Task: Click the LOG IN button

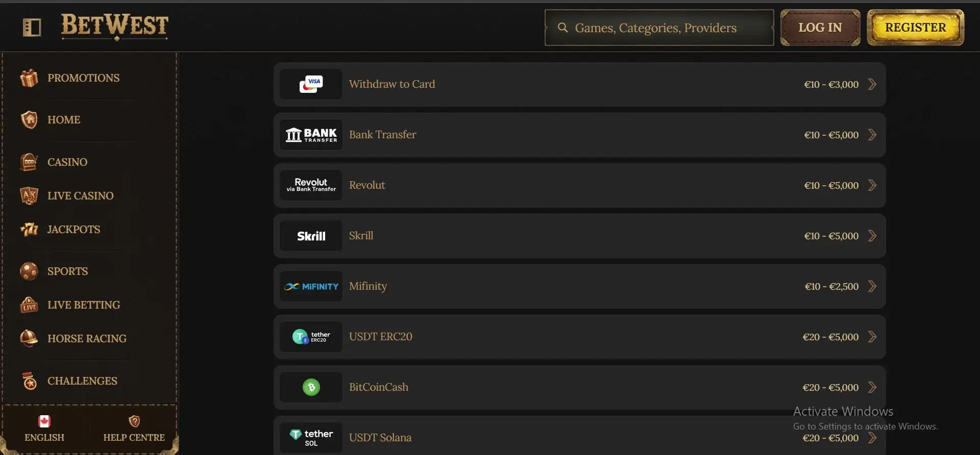Action: click(x=820, y=28)
